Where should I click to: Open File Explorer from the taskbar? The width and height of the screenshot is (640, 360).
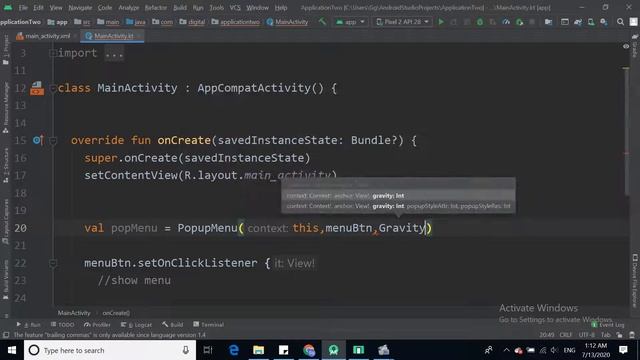(259, 350)
